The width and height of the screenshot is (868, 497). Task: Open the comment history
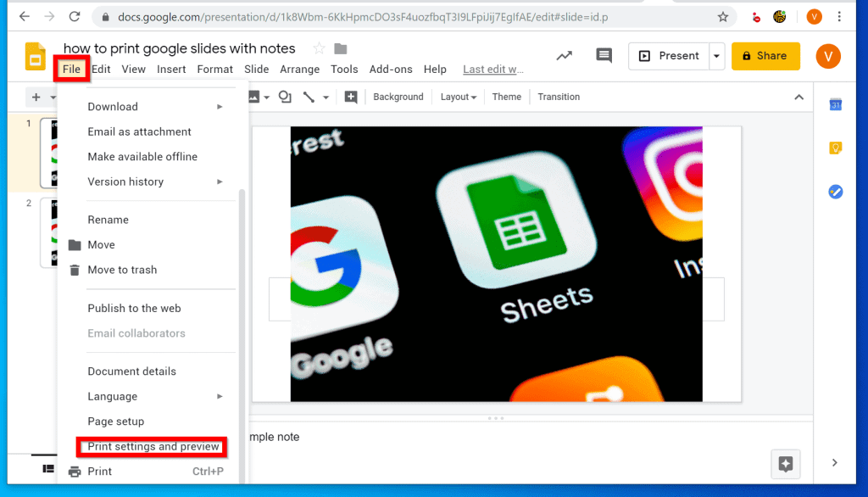pyautogui.click(x=604, y=55)
